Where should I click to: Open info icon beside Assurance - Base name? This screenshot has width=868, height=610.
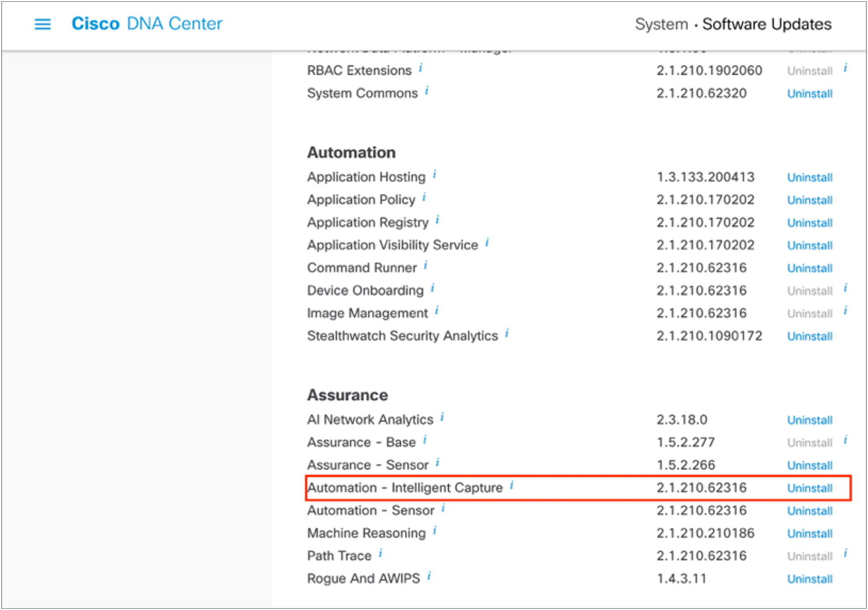[424, 440]
